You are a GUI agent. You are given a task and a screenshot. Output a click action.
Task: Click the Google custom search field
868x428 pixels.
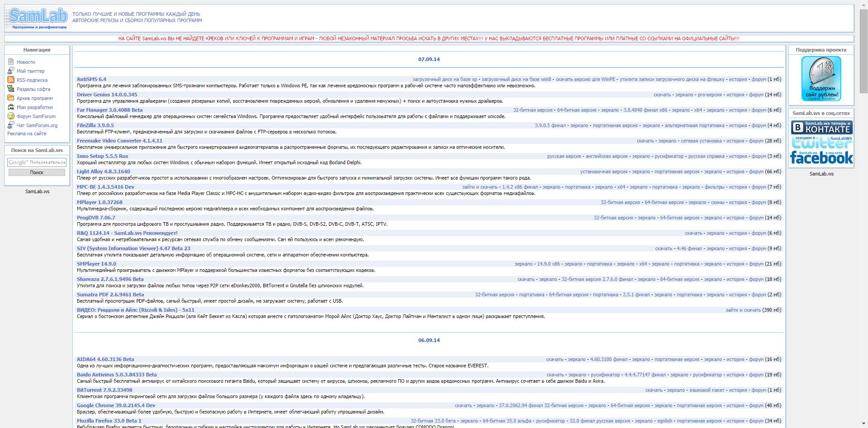(37, 162)
